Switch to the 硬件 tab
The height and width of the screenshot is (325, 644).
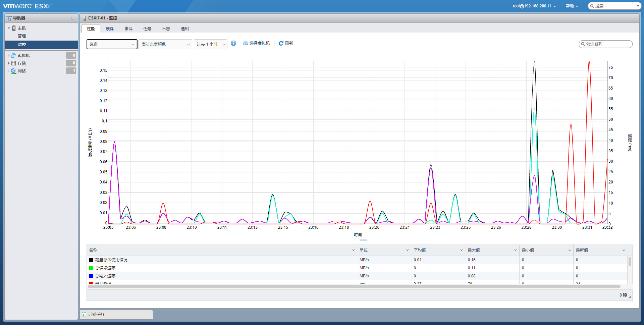[110, 29]
